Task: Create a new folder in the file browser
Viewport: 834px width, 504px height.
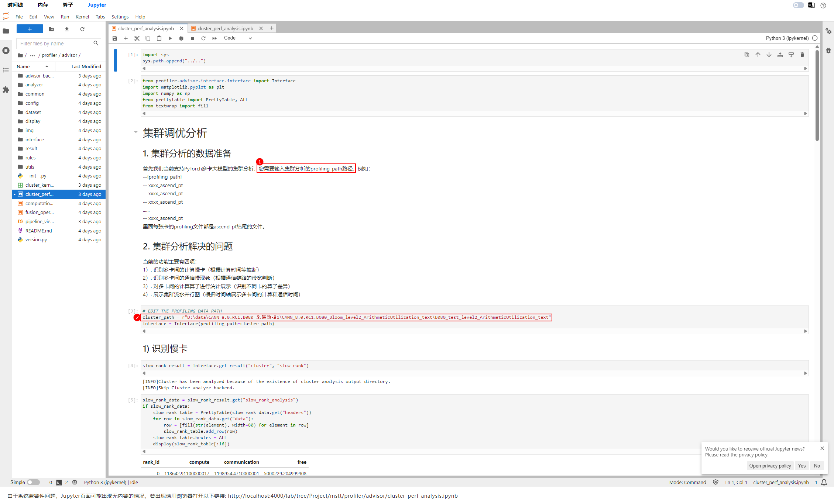Action: coord(51,29)
